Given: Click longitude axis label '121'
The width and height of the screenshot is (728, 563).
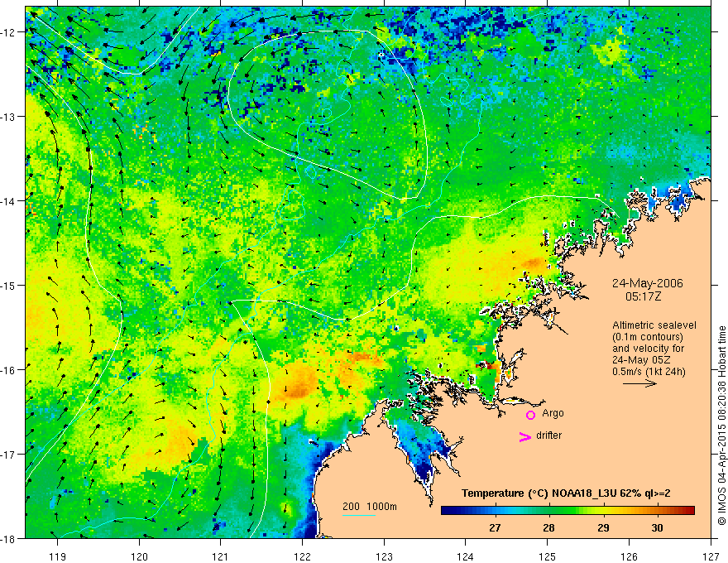Looking at the screenshot, I should [221, 556].
